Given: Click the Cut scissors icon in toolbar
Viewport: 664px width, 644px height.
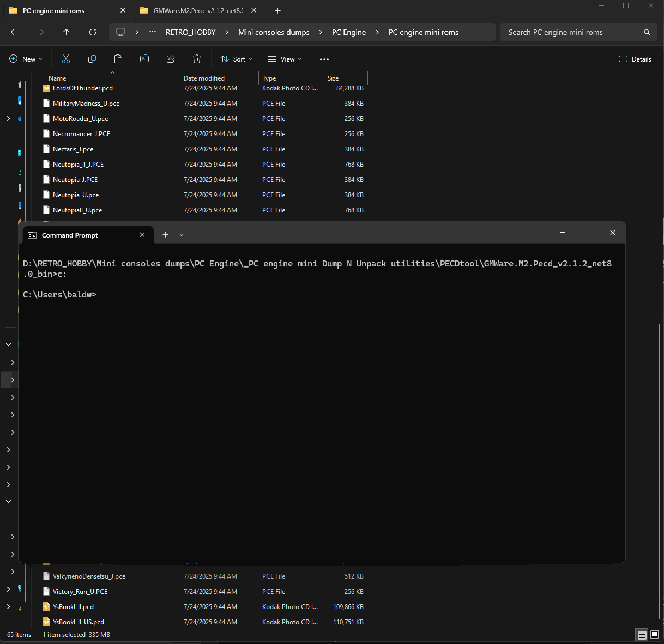Looking at the screenshot, I should click(x=66, y=59).
